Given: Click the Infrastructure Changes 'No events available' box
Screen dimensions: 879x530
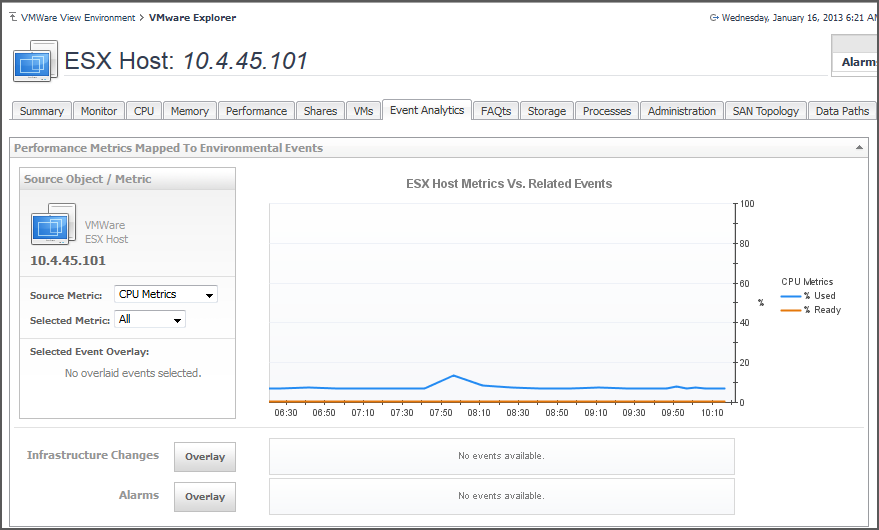Looking at the screenshot, I should point(502,456).
